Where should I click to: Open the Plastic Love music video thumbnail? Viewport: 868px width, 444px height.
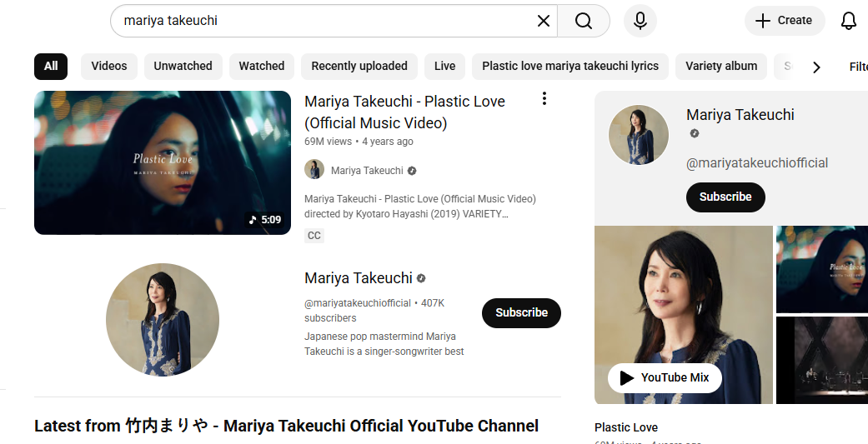click(x=163, y=162)
